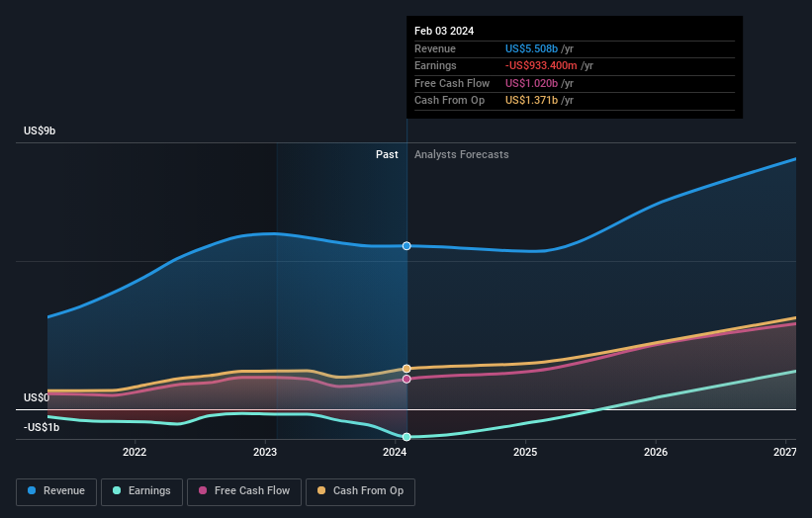Click the Feb 03 2024 tooltip date
812x518 pixels.
click(444, 31)
